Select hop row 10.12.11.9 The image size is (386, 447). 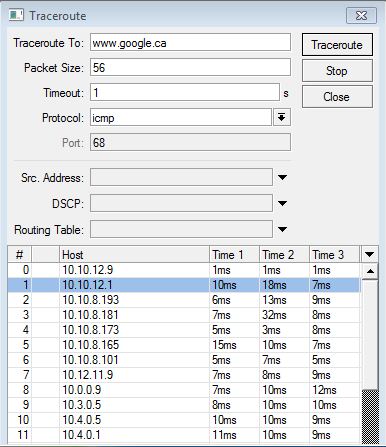pos(184,375)
